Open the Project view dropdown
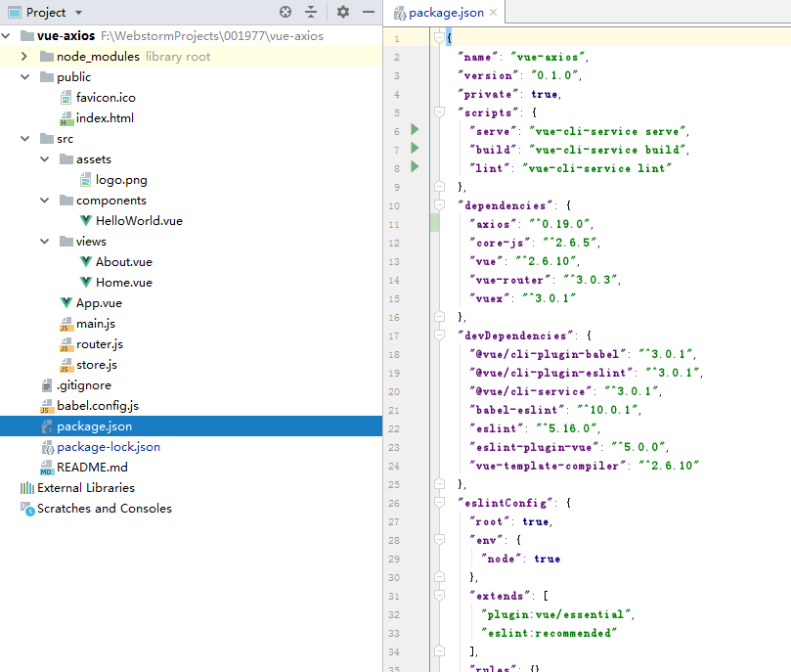This screenshot has width=791, height=672. pos(78,13)
